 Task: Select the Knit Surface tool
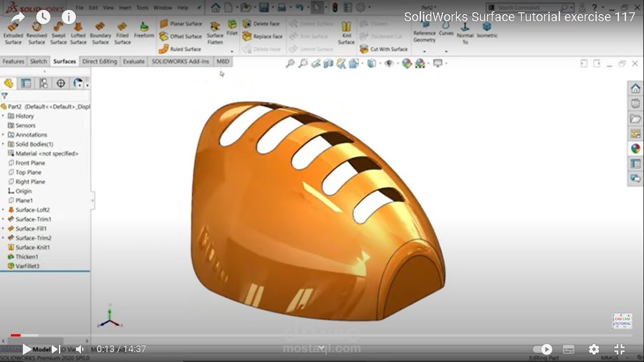point(346,33)
